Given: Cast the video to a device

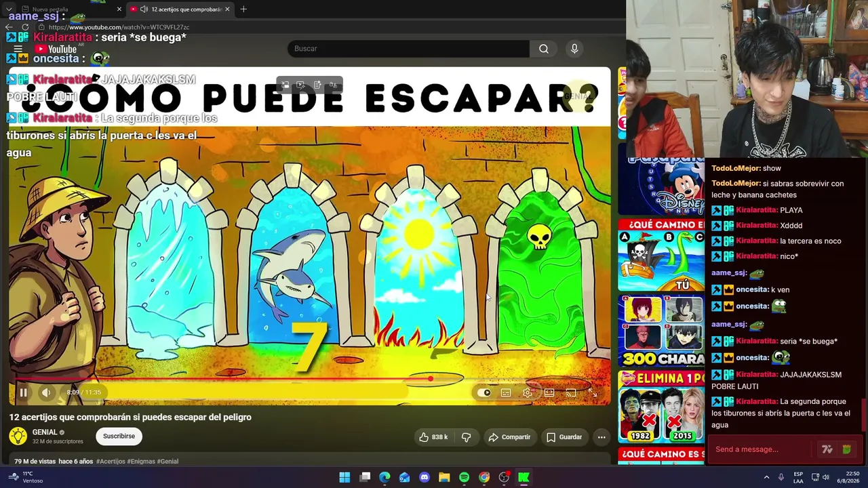Looking at the screenshot, I should [x=571, y=392].
